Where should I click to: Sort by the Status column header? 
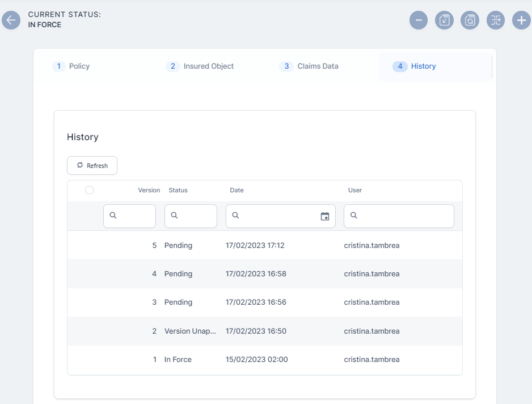pos(178,190)
